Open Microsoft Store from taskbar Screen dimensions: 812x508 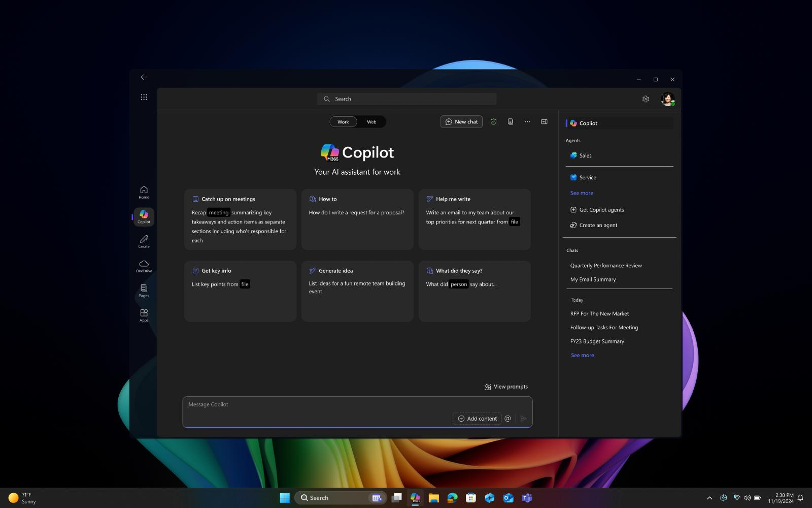(471, 498)
